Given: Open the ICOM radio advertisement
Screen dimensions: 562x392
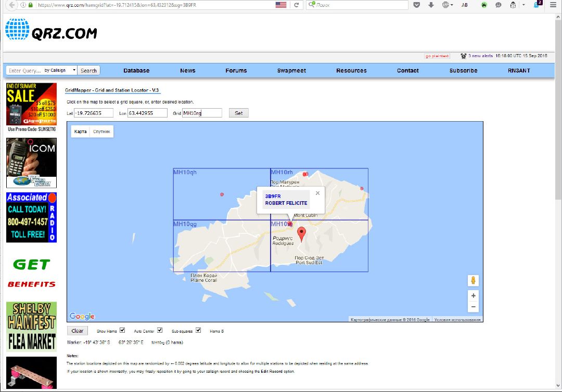Looking at the screenshot, I should (x=32, y=163).
